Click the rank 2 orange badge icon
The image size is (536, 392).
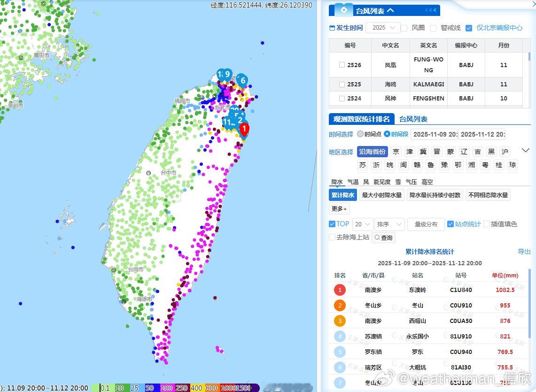click(x=340, y=305)
